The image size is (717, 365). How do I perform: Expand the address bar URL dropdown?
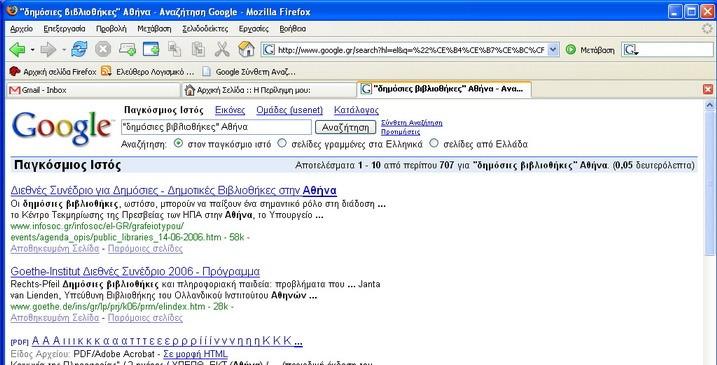[x=553, y=49]
